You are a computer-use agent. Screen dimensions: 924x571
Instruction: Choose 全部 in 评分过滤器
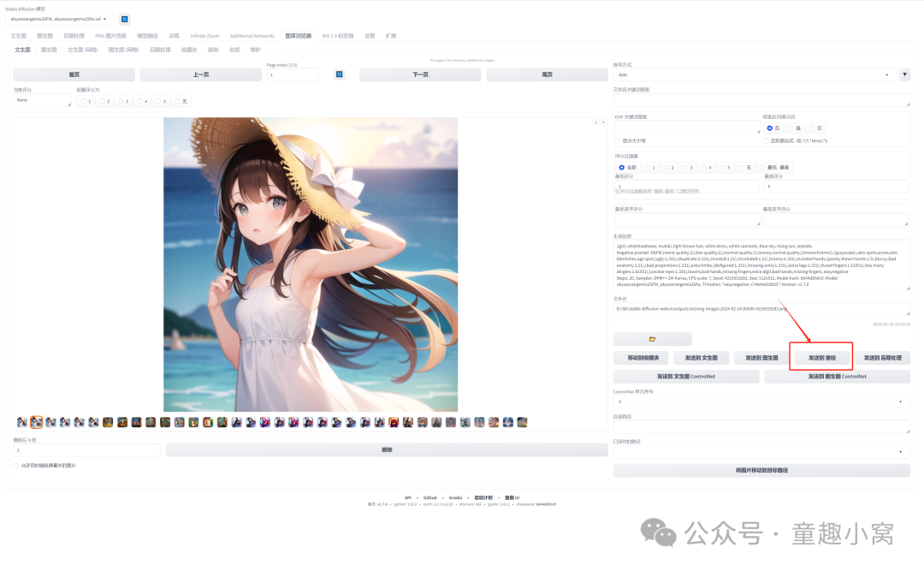point(627,168)
